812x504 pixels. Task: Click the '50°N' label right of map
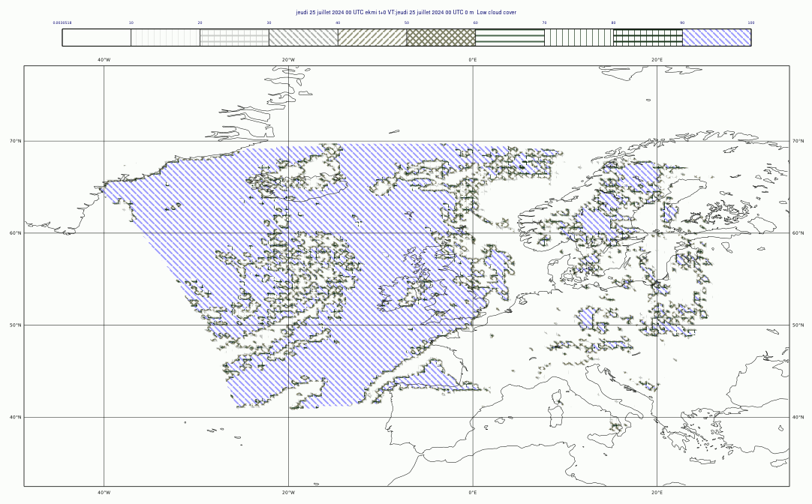[798, 325]
